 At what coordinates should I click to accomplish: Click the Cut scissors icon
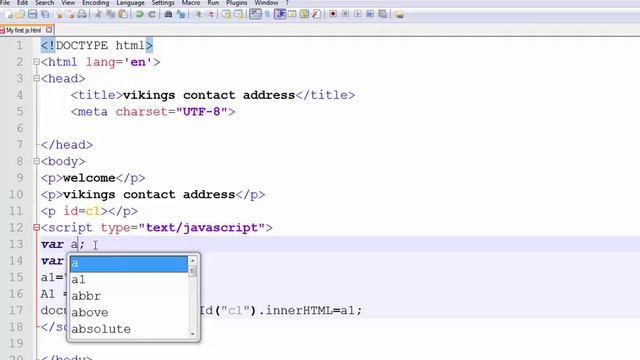[x=98, y=15]
